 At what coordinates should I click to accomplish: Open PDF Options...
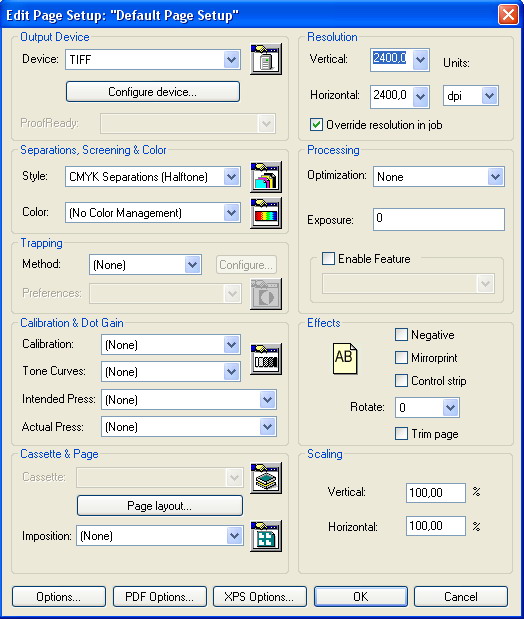pos(160,596)
